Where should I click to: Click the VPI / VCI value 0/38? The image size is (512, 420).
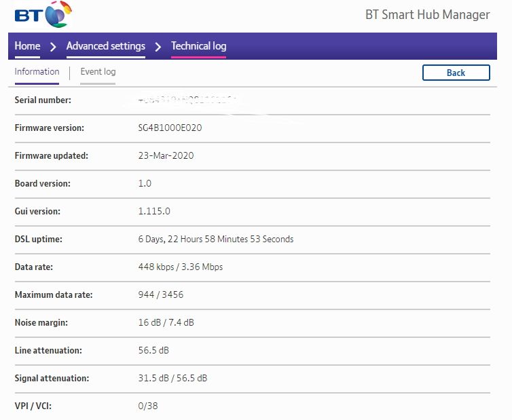pos(148,406)
